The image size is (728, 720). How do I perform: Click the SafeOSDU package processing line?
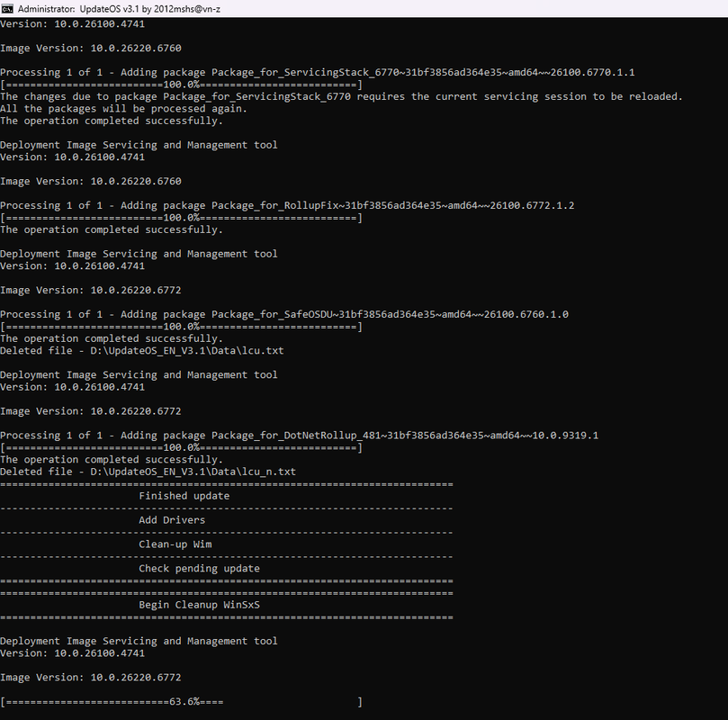tap(284, 314)
